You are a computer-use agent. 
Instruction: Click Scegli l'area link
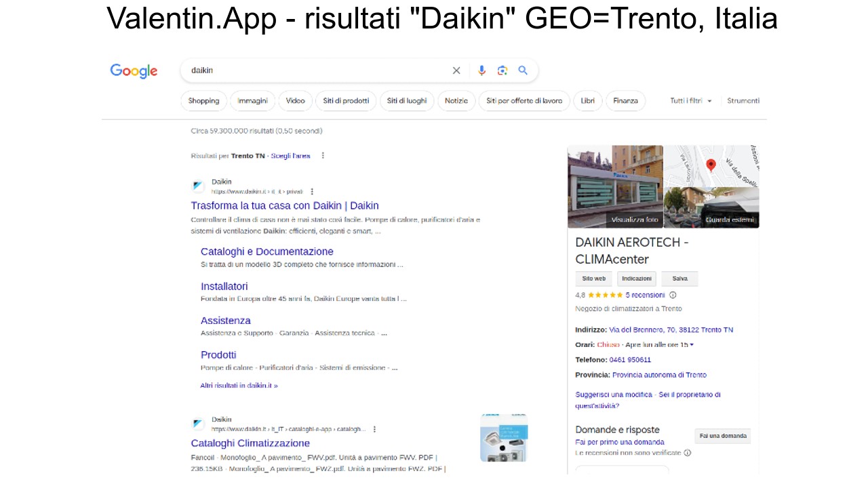coord(290,156)
